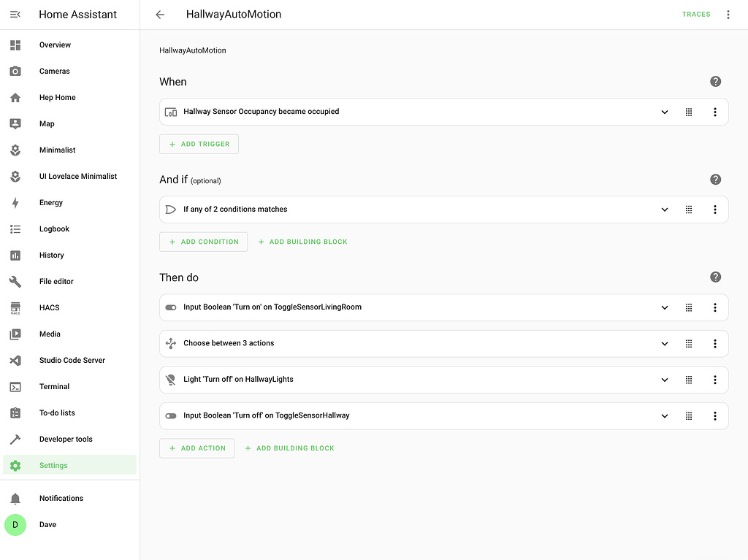Expand the Hallway Sensor Occupancy trigger
Viewport: 748px width, 560px height.
pyautogui.click(x=664, y=112)
